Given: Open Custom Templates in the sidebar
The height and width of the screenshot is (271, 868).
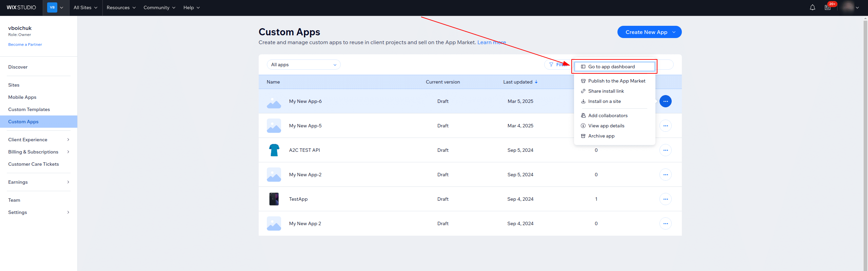Looking at the screenshot, I should point(29,109).
